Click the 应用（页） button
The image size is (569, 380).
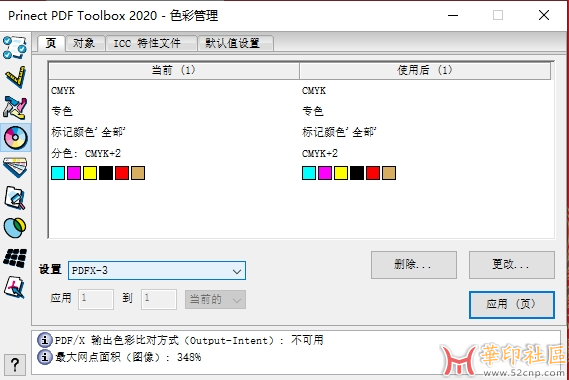(x=512, y=305)
